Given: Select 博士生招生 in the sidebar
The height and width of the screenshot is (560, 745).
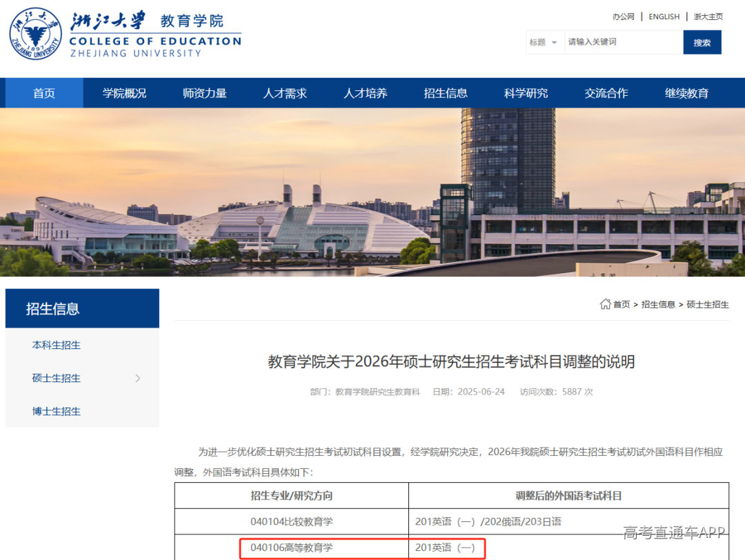Looking at the screenshot, I should pos(56,411).
